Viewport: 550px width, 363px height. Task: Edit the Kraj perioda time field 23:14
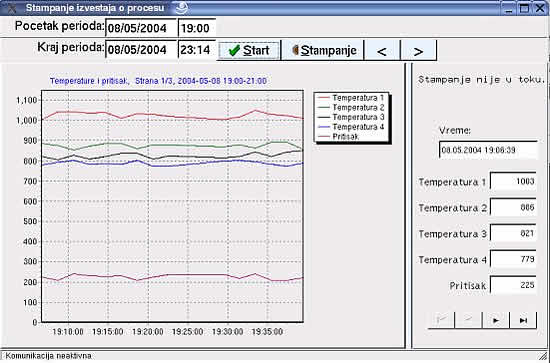(197, 49)
